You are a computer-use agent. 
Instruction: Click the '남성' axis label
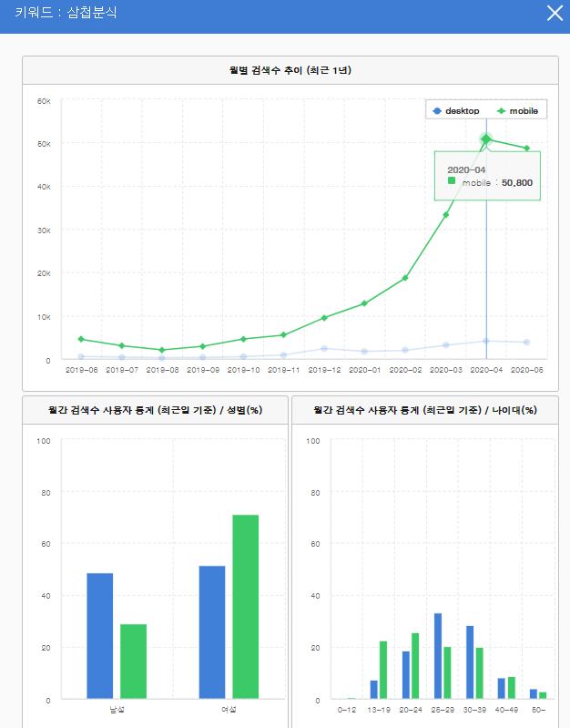(x=117, y=710)
